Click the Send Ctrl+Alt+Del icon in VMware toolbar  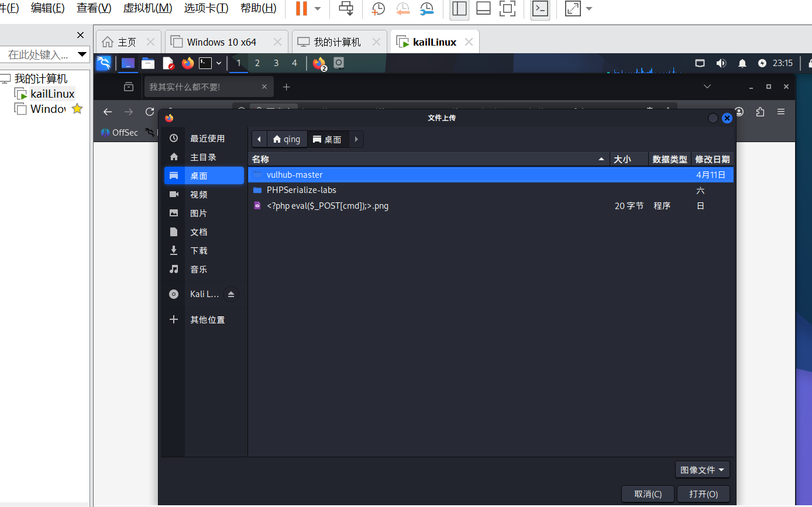pyautogui.click(x=346, y=8)
